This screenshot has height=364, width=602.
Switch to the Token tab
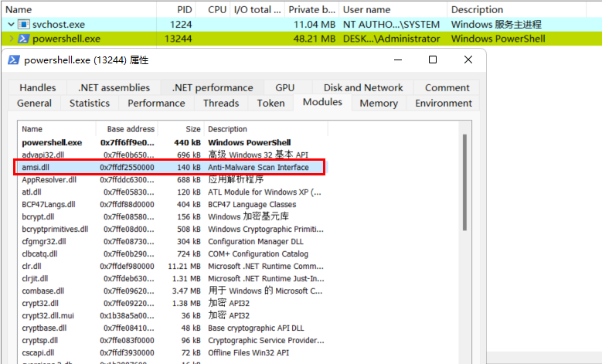tap(270, 104)
